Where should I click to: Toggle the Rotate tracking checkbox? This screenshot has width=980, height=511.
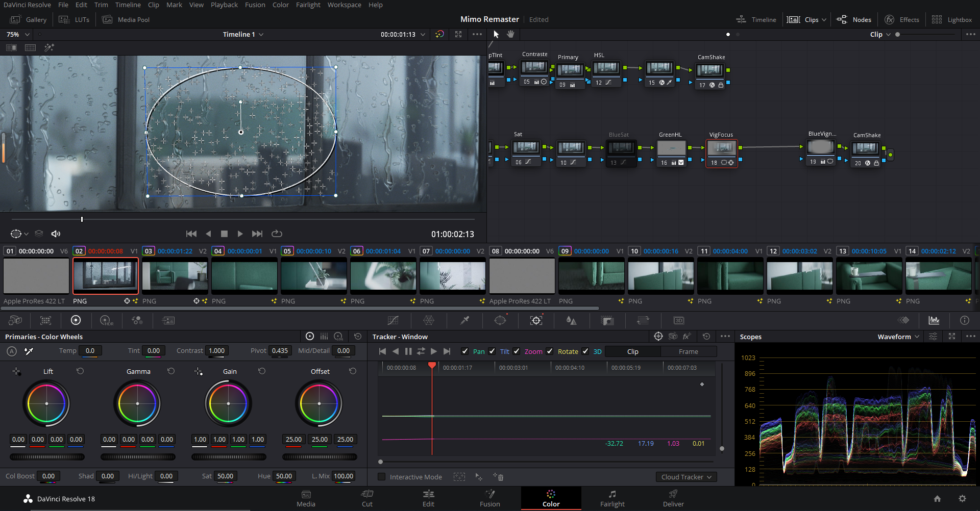point(550,351)
